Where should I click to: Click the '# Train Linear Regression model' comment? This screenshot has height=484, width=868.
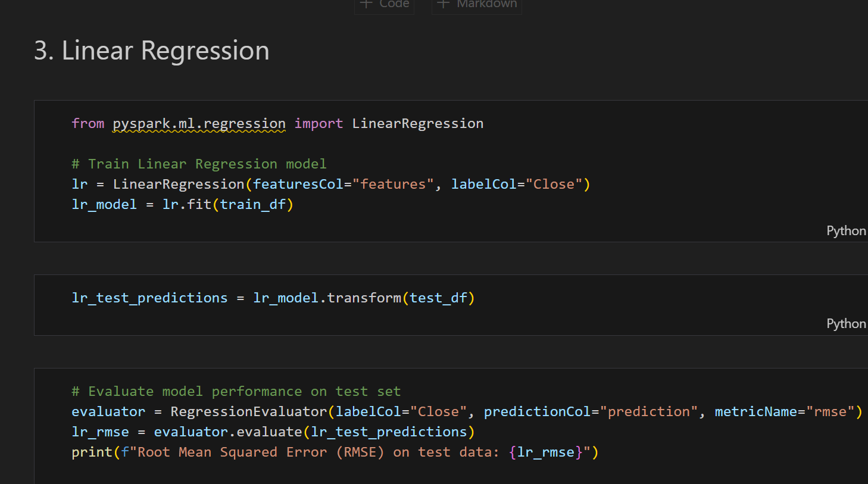(x=199, y=164)
